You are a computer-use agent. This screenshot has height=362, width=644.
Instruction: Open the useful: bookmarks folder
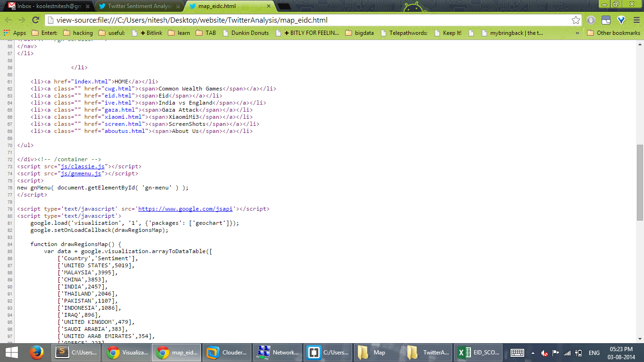coord(111,33)
